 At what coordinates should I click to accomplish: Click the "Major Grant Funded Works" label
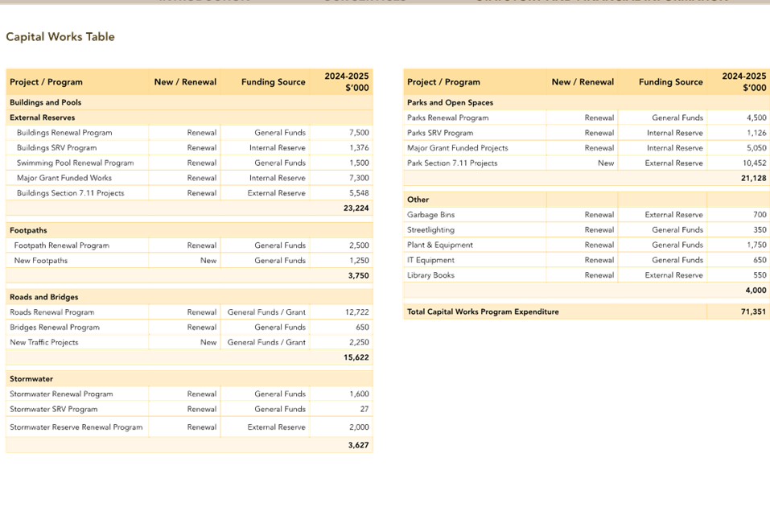click(x=64, y=178)
